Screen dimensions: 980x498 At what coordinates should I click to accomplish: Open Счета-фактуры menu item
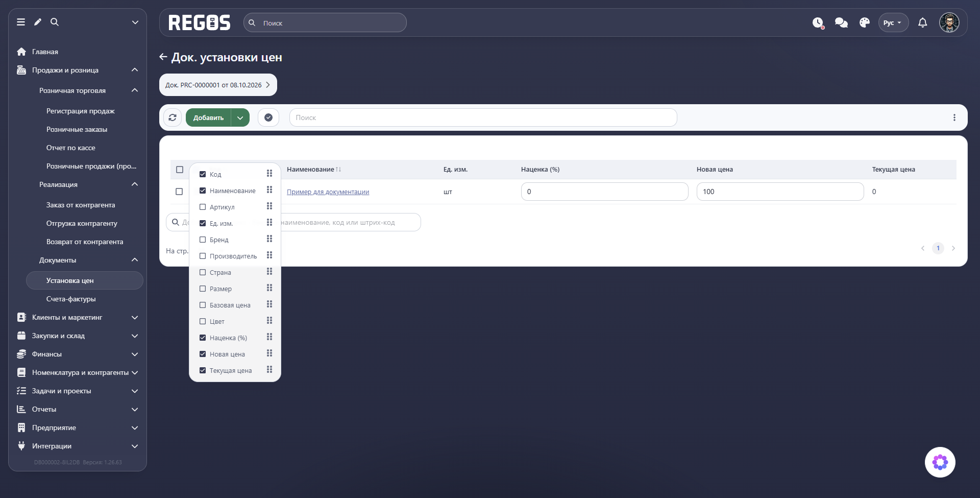(x=71, y=299)
